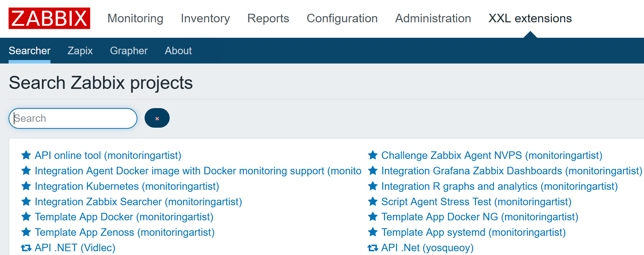The height and width of the screenshot is (255, 644).
Task: Follow the Integration Zabbix Searcher link
Action: tap(138, 202)
